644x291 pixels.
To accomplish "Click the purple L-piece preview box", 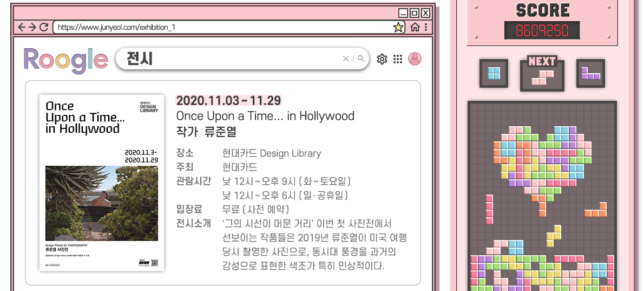I will [x=590, y=73].
